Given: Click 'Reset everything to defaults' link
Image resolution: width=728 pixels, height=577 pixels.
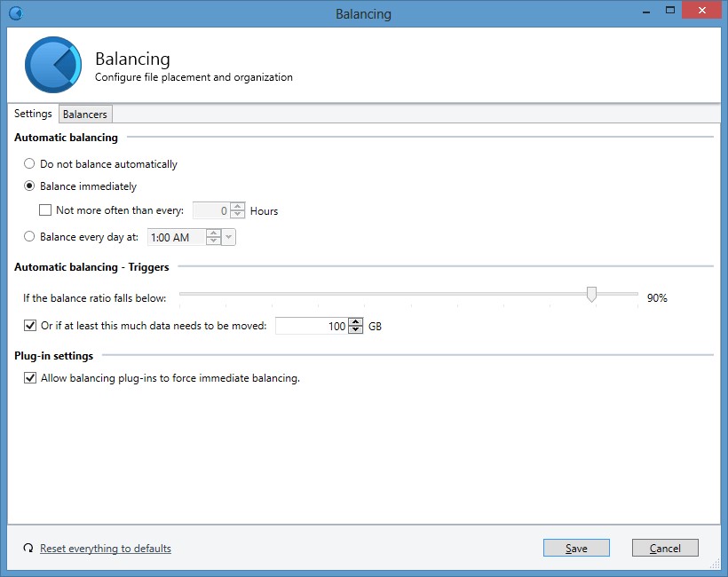Looking at the screenshot, I should click(106, 549).
